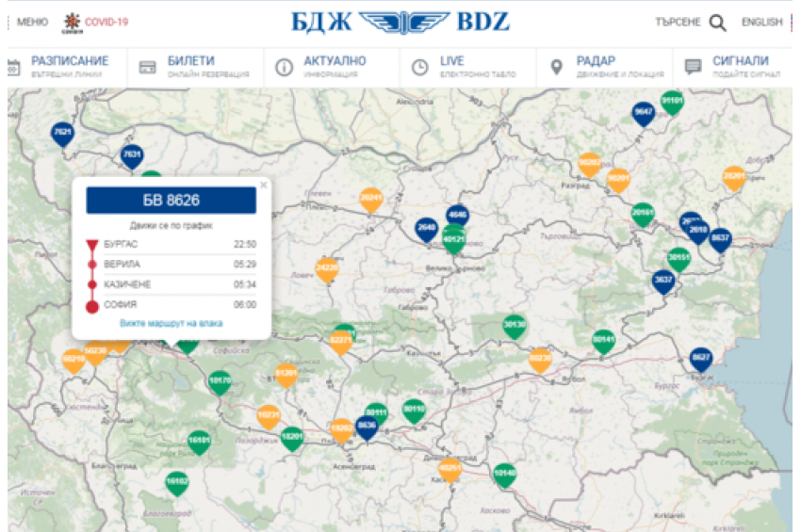Click the search magnifier icon
This screenshot has height=532, width=801.
(x=718, y=23)
